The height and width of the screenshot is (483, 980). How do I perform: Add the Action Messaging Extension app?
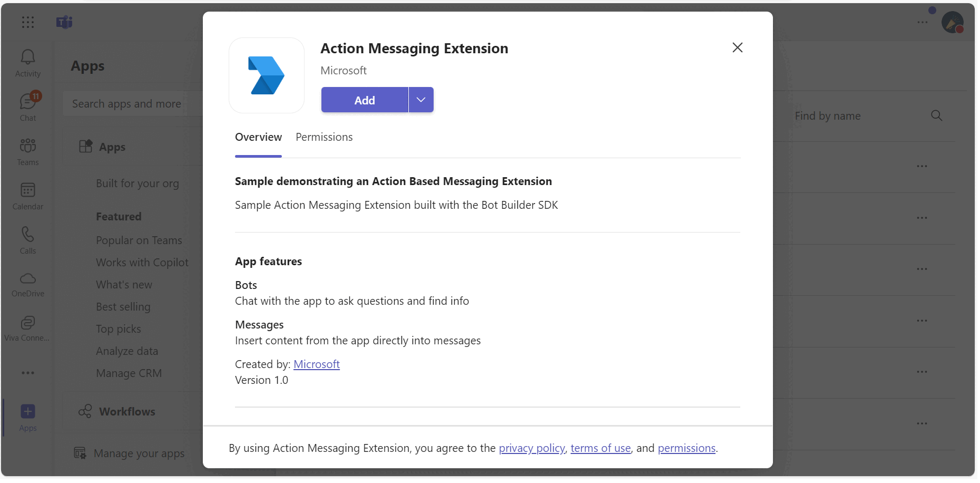(364, 100)
